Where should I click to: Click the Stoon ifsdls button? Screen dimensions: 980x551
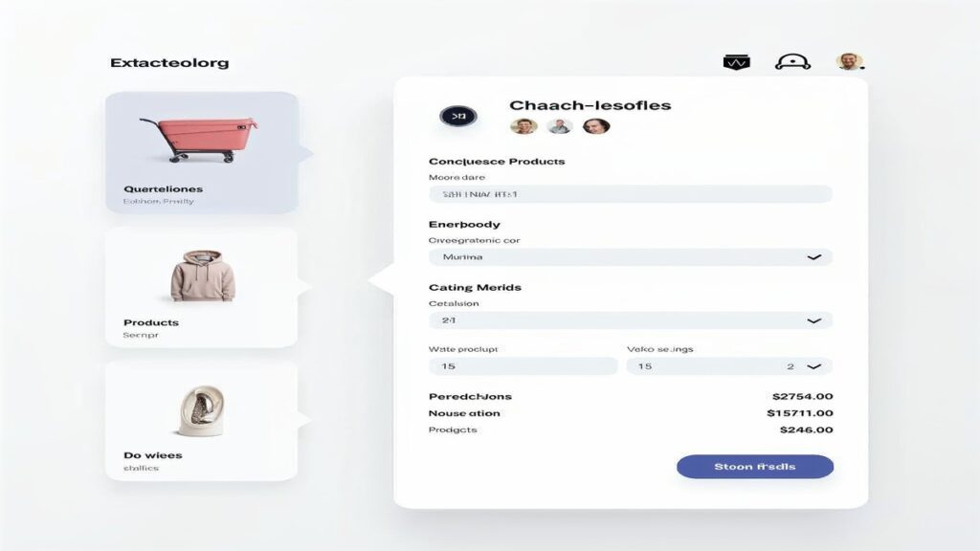click(755, 467)
